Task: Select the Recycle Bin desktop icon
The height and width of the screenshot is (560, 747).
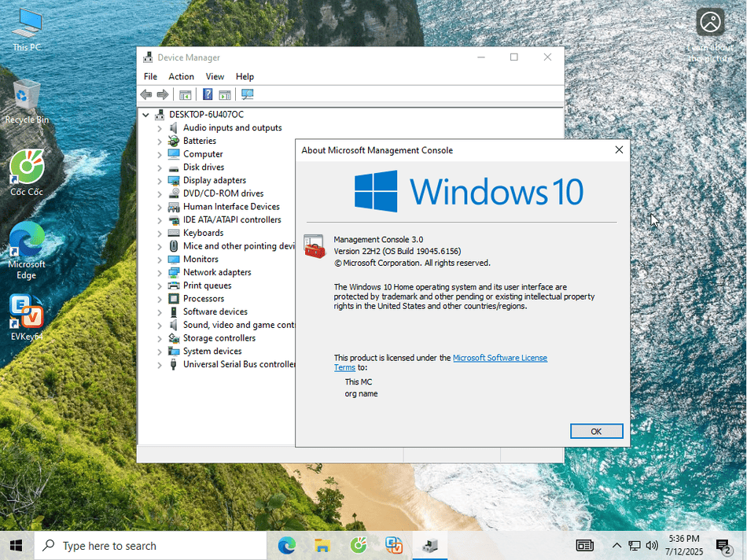Action: click(x=27, y=102)
